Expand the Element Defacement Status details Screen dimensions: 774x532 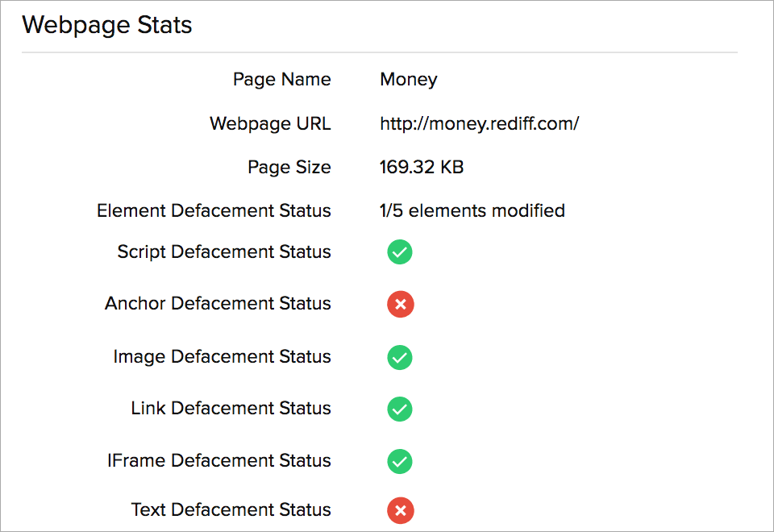click(x=214, y=210)
